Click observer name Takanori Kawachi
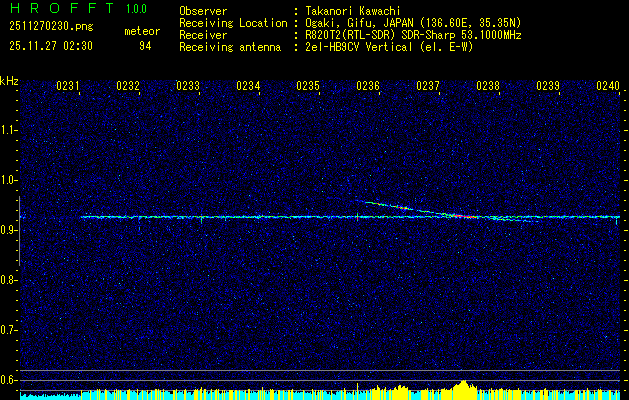 tap(353, 11)
